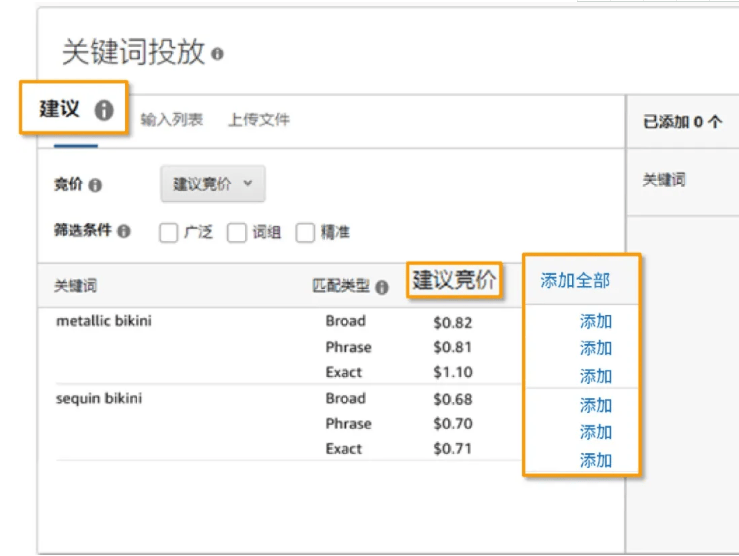This screenshot has height=556, width=739.
Task: Select the metallic bikini keyword text
Action: pyautogui.click(x=104, y=321)
